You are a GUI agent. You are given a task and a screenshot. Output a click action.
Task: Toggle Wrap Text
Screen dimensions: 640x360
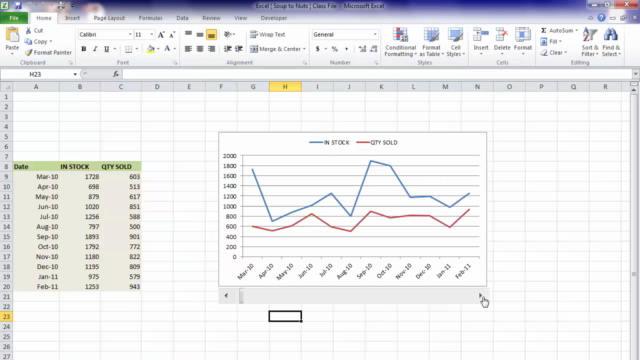pos(268,35)
